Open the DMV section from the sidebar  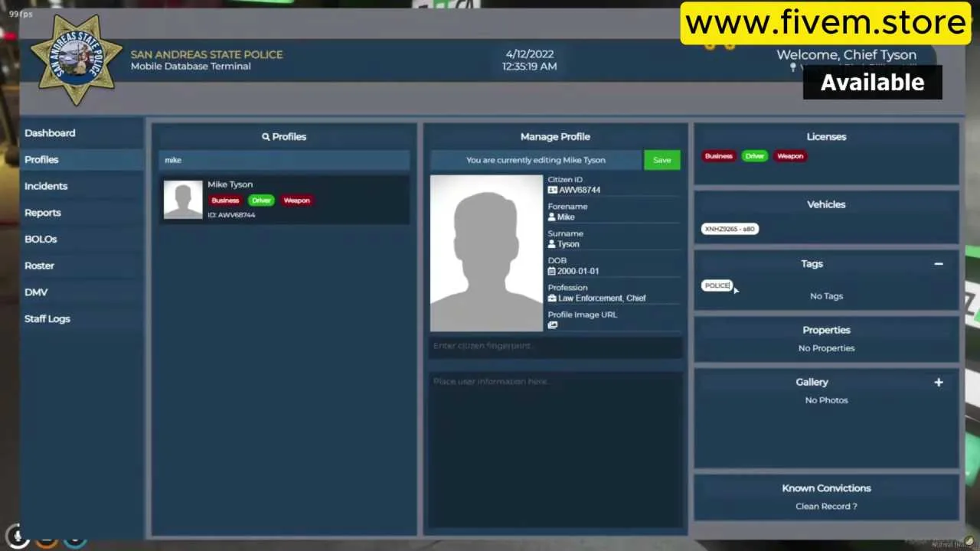[36, 292]
